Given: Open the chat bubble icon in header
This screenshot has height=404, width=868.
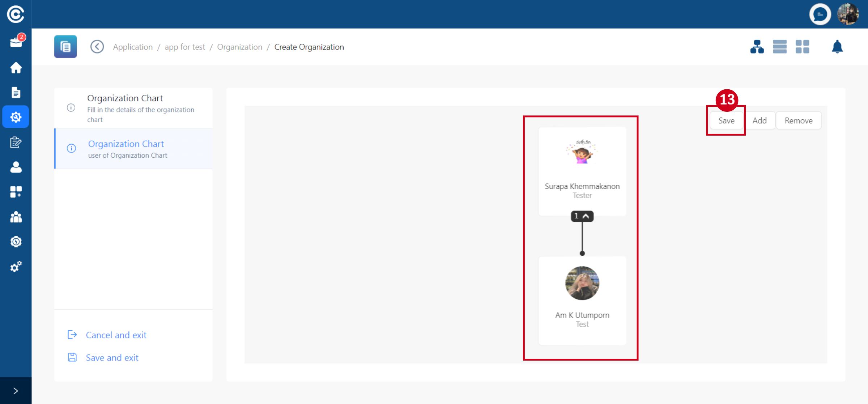Looking at the screenshot, I should [x=820, y=14].
